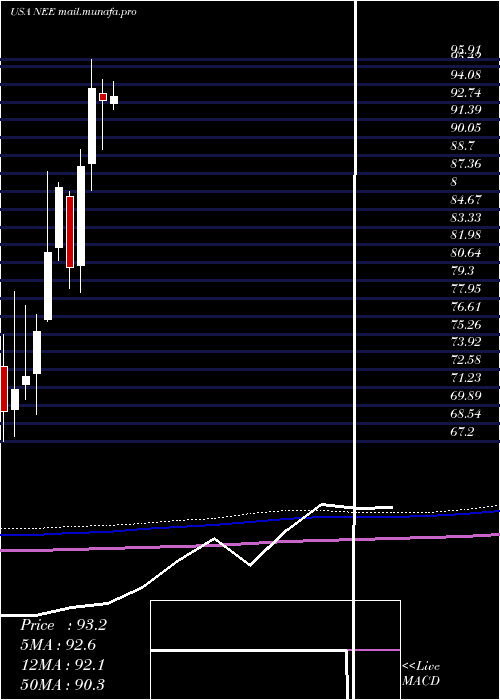Click the 76.61 price axis label
The image size is (500, 700).
click(x=466, y=307)
